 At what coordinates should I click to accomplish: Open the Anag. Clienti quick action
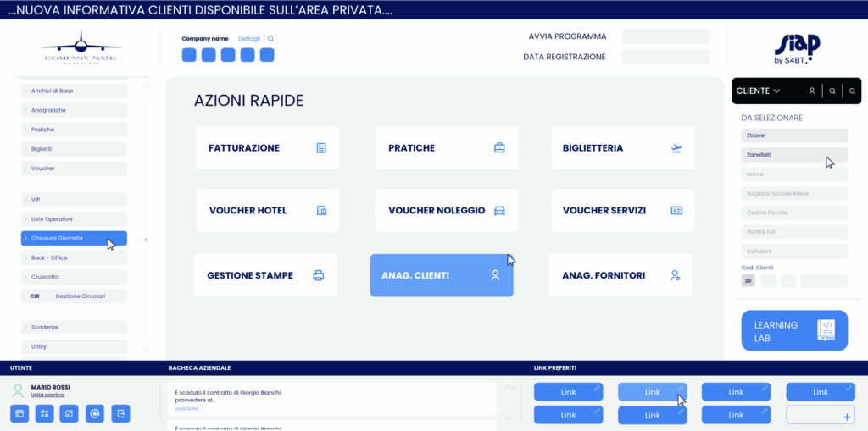[442, 275]
